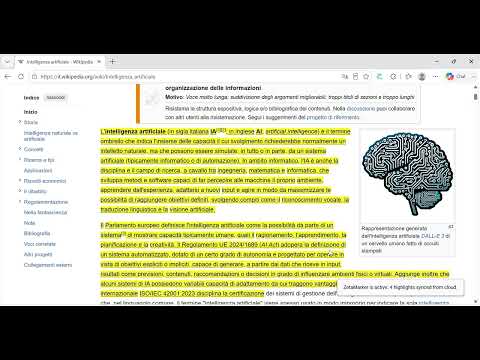
Task: Open the 'Parlamento europeo' link
Action: click(132, 225)
